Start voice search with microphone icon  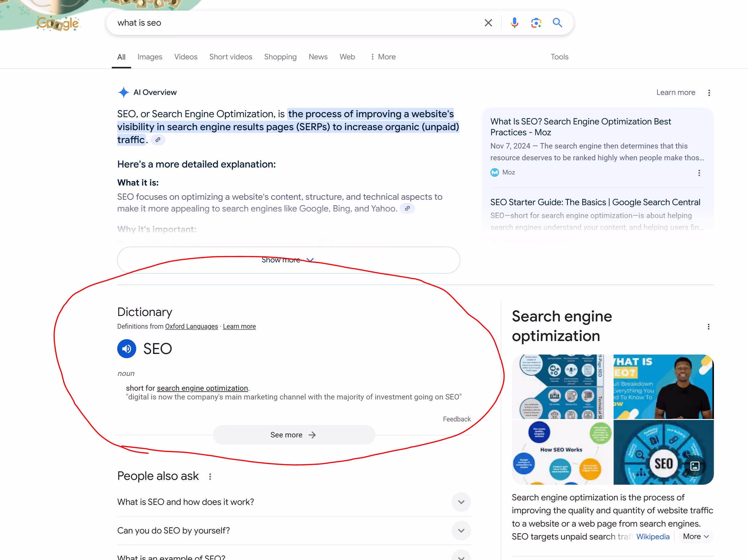(x=514, y=23)
